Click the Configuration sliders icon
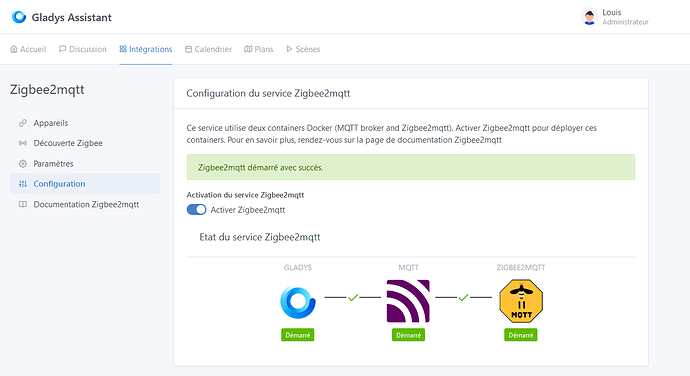 tap(23, 184)
